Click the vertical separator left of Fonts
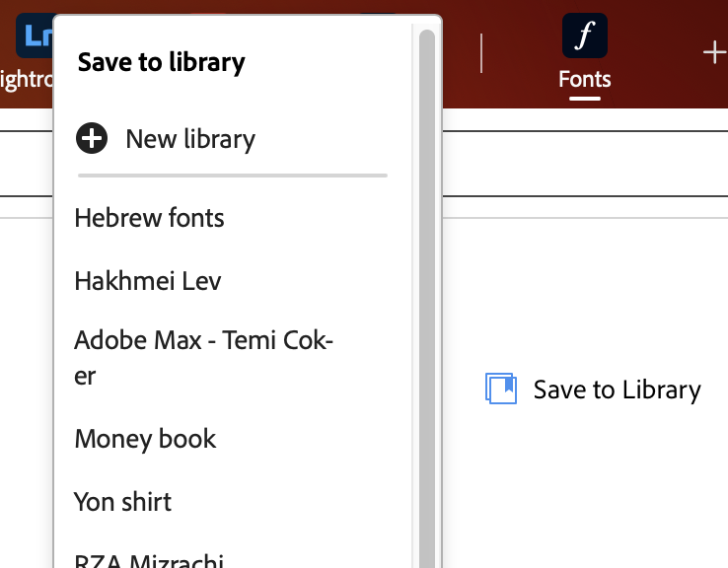 pos(481,53)
